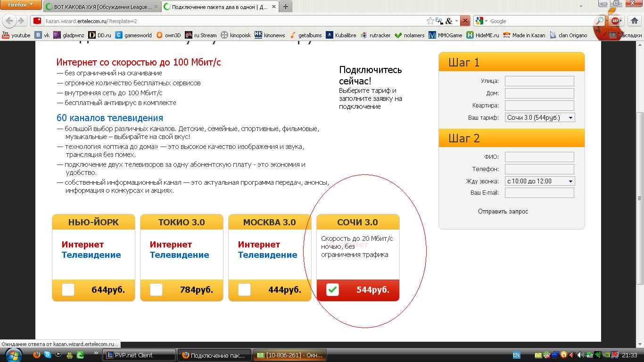Viewport: 644px width, 362px height.
Task: Uncheck the СОЧИ 3.0 tariff checkbox
Action: pyautogui.click(x=332, y=289)
